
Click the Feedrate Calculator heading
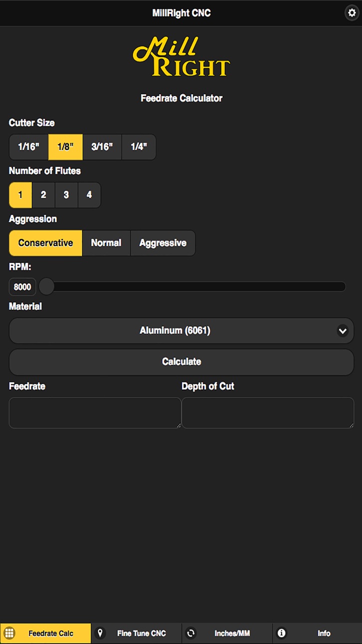[x=181, y=98]
